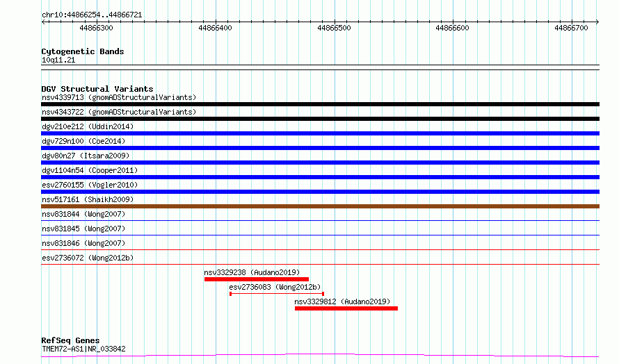This screenshot has height=364, width=619.
Task: Click the blue bar under dgv80n27
Action: pyautogui.click(x=320, y=163)
